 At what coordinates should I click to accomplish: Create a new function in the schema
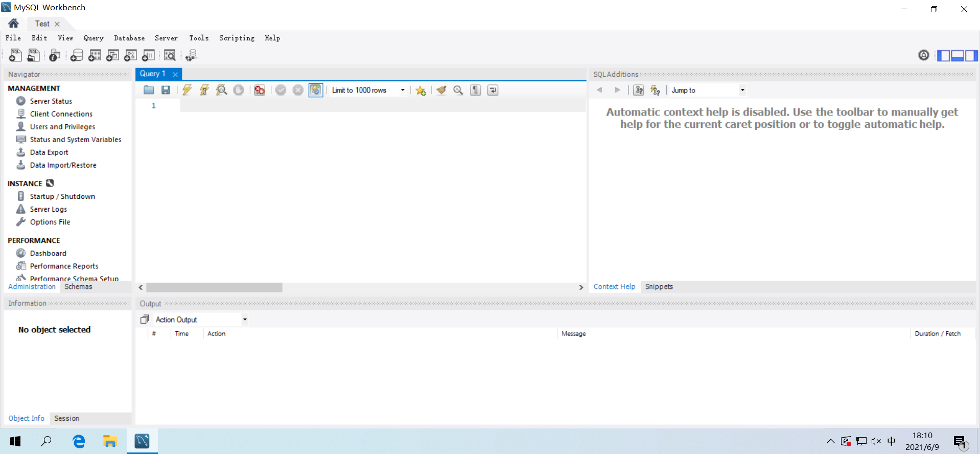point(148,55)
